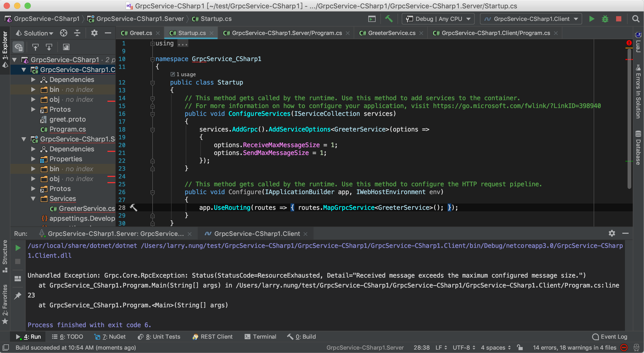Click quick-fix hammer icon on line 28
644x353 pixels.
[x=134, y=208]
